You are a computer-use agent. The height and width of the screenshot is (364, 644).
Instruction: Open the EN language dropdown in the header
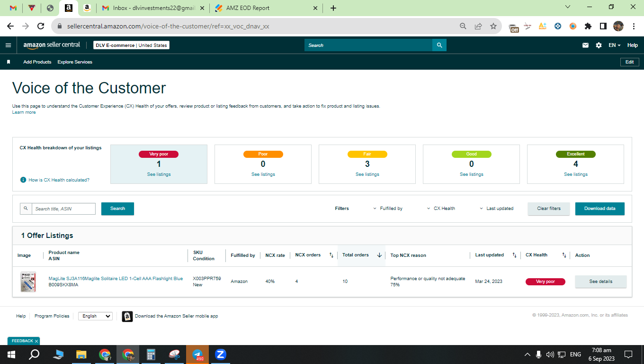615,45
